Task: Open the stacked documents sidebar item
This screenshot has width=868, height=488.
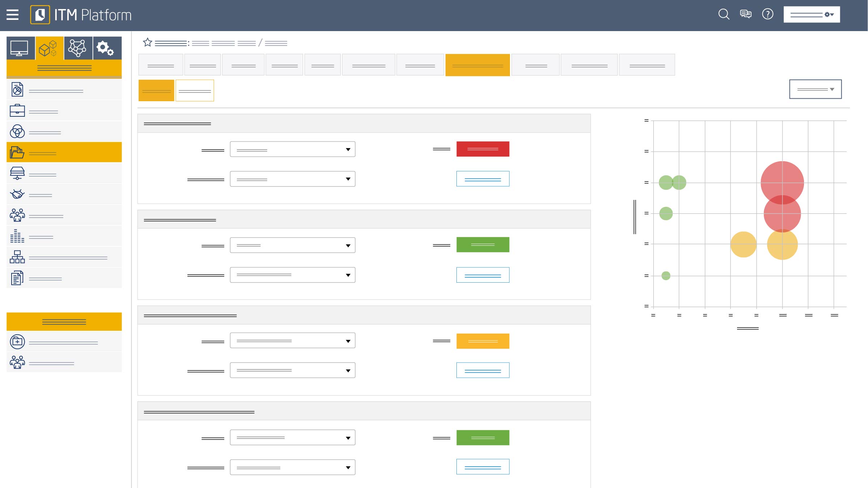Action: coord(64,278)
